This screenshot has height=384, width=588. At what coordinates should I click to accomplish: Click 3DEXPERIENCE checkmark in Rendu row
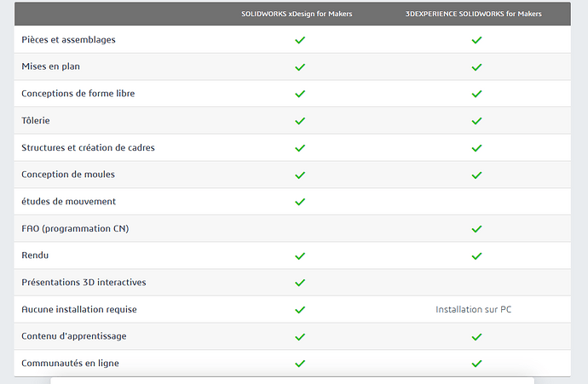click(x=476, y=256)
